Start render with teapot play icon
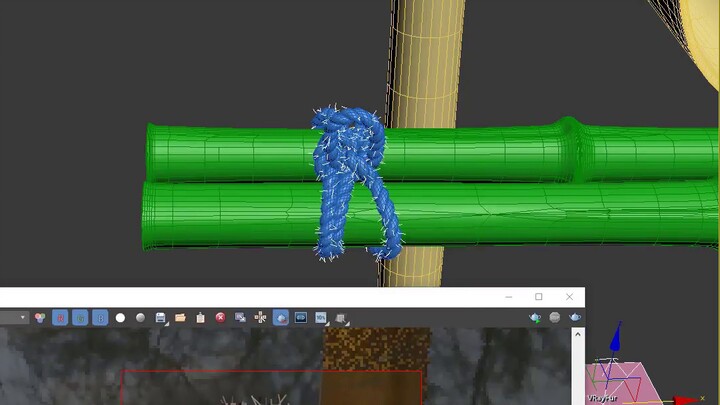The height and width of the screenshot is (405, 720). click(x=535, y=318)
